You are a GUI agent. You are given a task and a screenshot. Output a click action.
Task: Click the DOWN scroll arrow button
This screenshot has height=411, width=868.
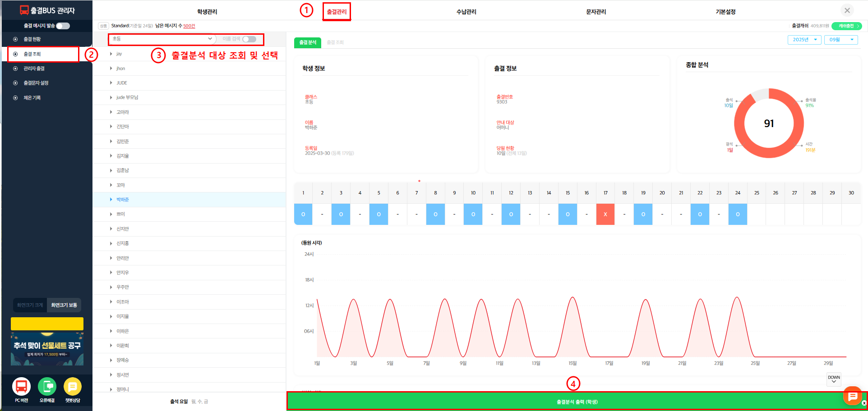click(x=834, y=379)
